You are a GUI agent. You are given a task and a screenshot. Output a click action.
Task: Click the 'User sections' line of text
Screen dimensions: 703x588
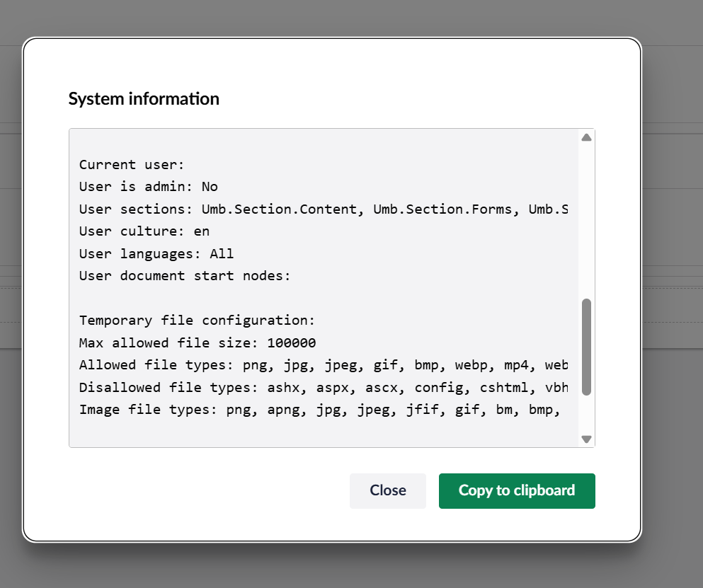click(324, 209)
